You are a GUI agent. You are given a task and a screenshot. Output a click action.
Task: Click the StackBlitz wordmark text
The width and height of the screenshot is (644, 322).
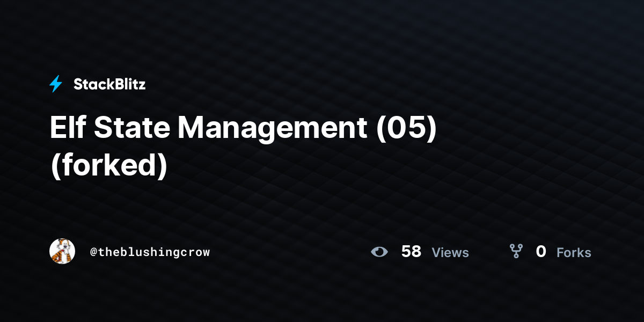(x=109, y=84)
